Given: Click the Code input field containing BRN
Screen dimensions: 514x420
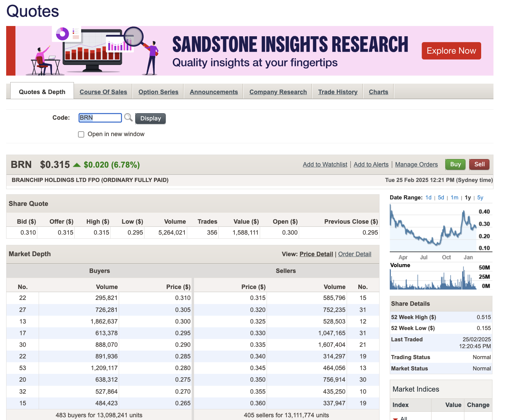Looking at the screenshot, I should click(x=100, y=118).
